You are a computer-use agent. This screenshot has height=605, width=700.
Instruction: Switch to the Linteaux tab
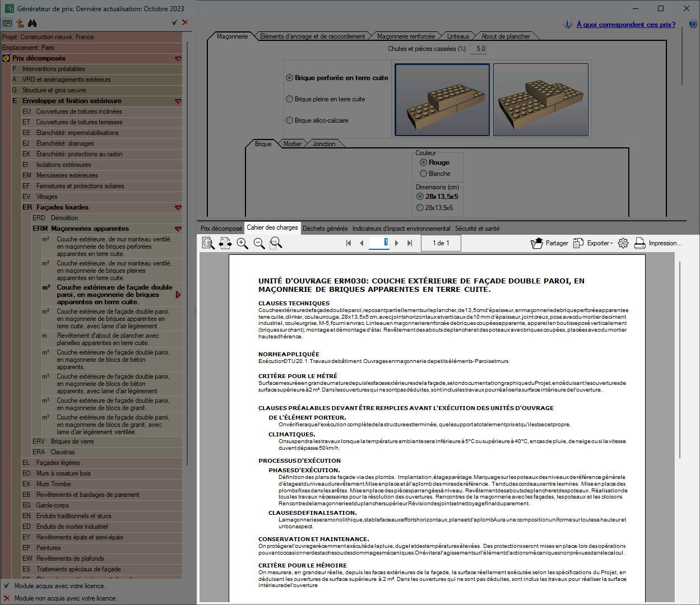458,36
